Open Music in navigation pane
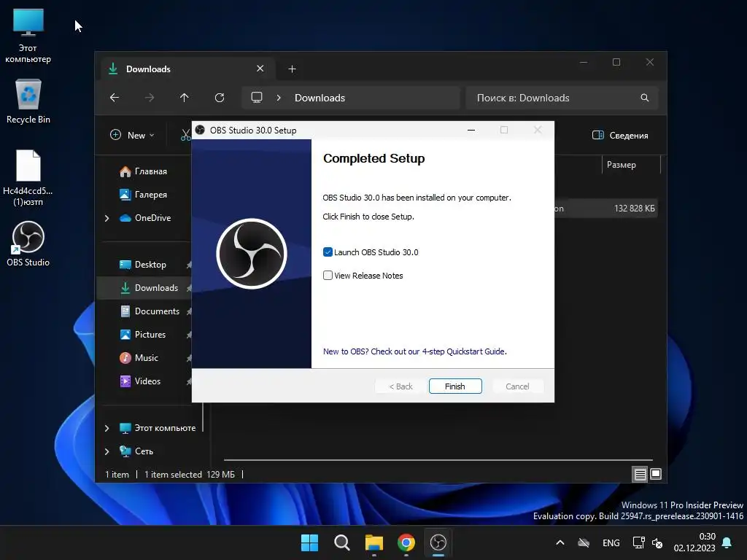This screenshot has height=560, width=747. (139, 358)
